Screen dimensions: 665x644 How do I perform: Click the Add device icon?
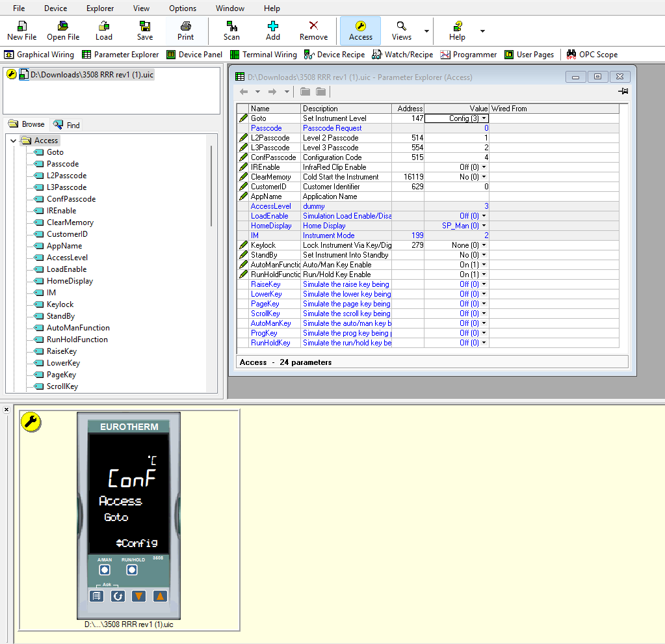(273, 31)
